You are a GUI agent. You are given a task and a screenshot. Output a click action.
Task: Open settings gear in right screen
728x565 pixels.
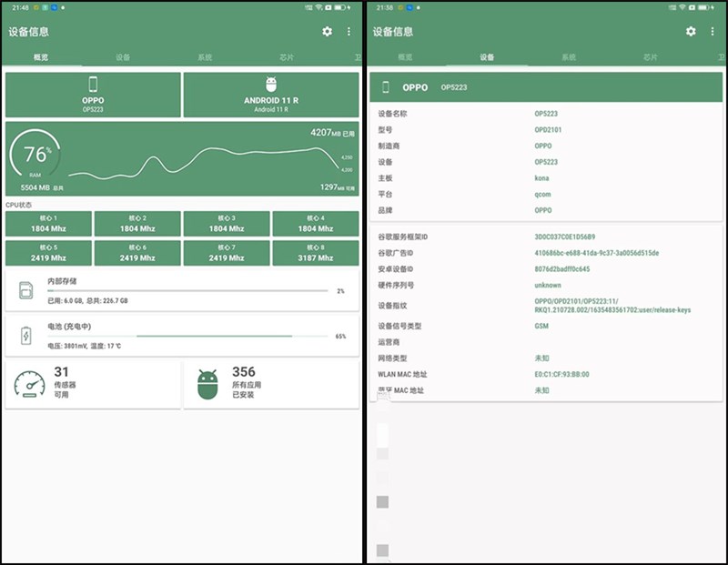[x=691, y=31]
